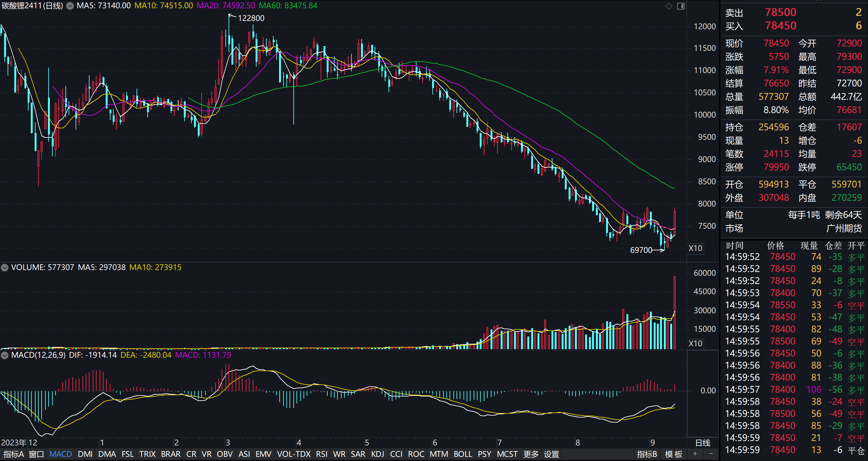This screenshot has width=868, height=461.
Task: Click the 122800 high price marker
Action: coord(251,18)
